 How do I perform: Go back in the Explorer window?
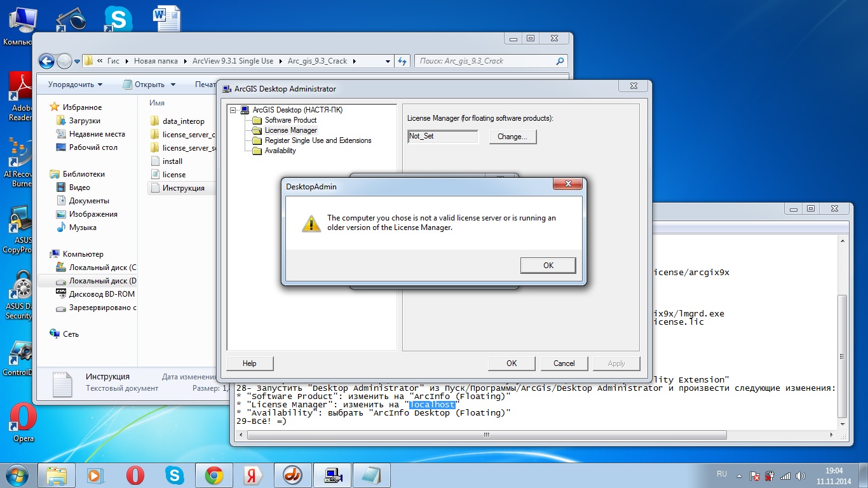pyautogui.click(x=46, y=61)
